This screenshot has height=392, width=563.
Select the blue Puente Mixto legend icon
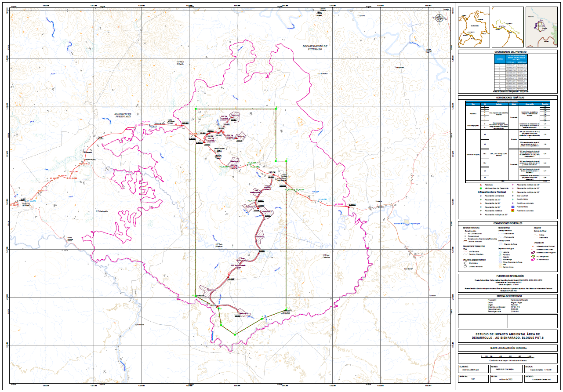tap(512, 207)
